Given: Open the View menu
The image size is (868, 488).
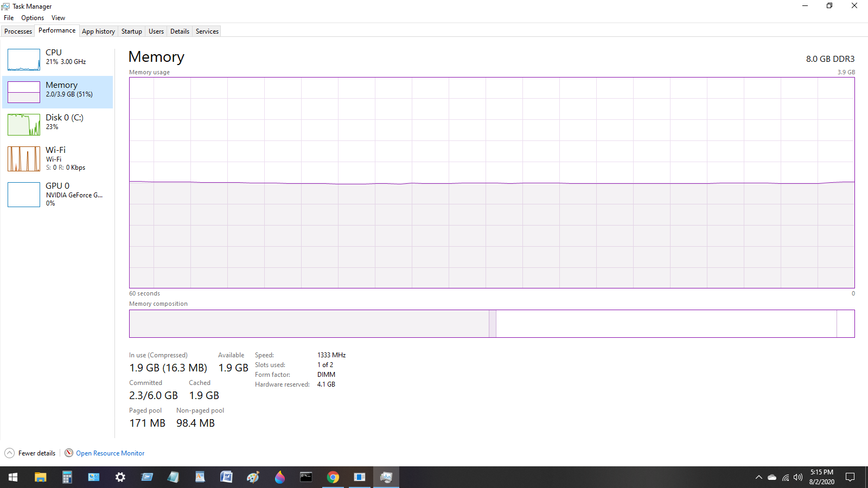Looking at the screenshot, I should [x=58, y=18].
